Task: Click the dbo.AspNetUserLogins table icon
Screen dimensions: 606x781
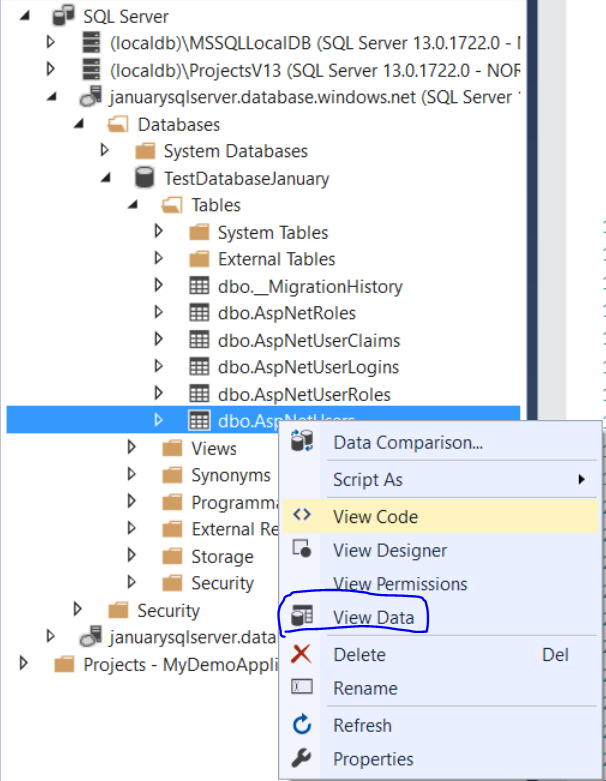Action: (199, 367)
